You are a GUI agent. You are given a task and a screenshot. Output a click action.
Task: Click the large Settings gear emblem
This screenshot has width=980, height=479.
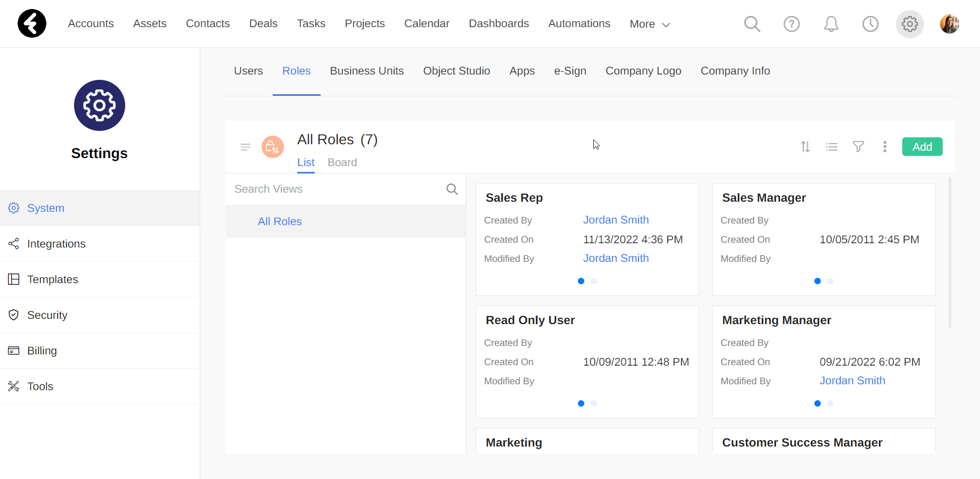[x=100, y=105]
